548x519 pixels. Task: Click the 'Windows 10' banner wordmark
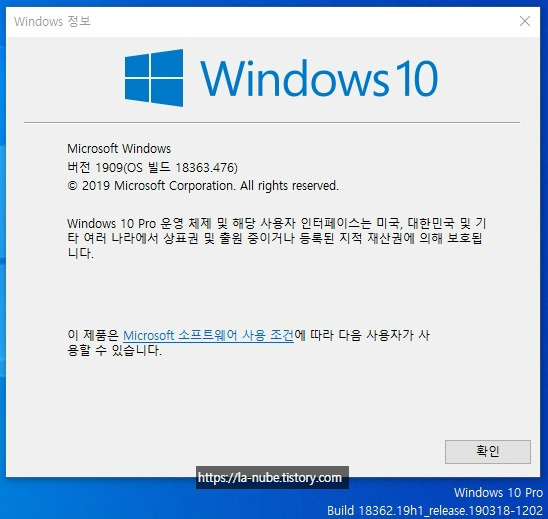[319, 78]
